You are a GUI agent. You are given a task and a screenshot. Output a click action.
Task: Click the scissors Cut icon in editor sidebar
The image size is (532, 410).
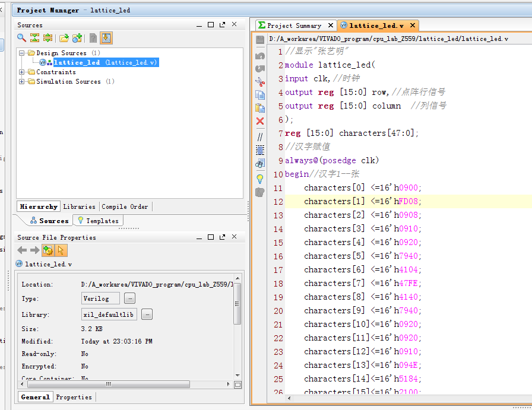pos(260,81)
